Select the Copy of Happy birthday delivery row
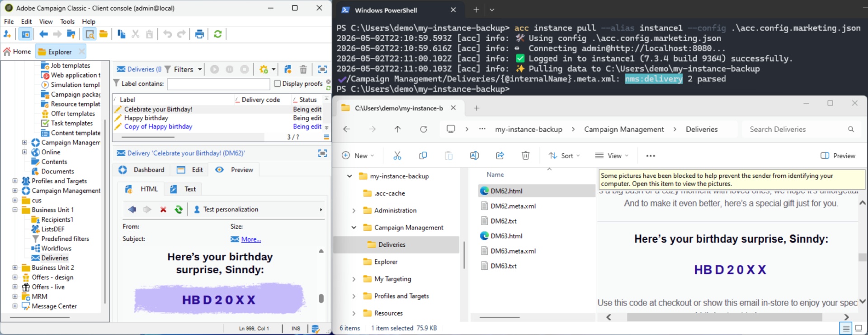 158,127
